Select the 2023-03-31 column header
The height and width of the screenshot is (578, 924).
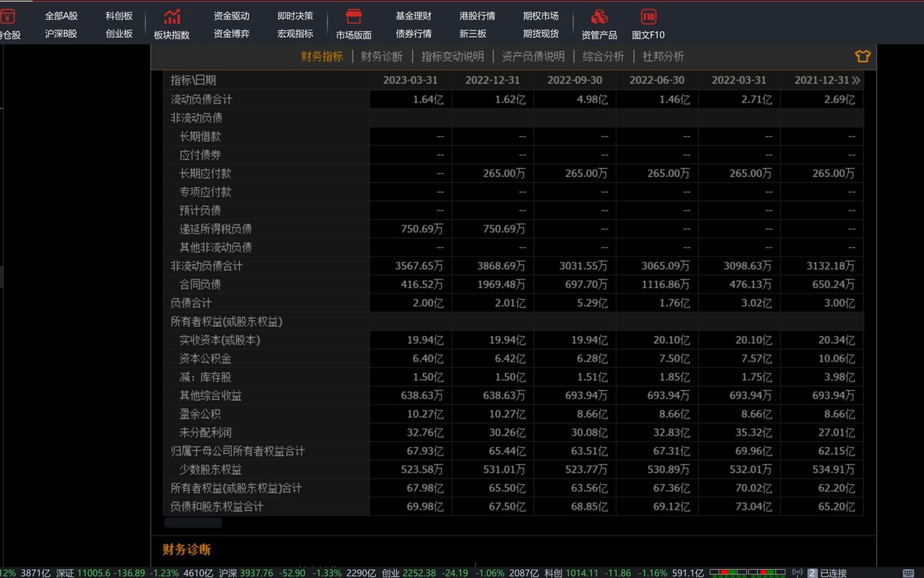tap(410, 80)
